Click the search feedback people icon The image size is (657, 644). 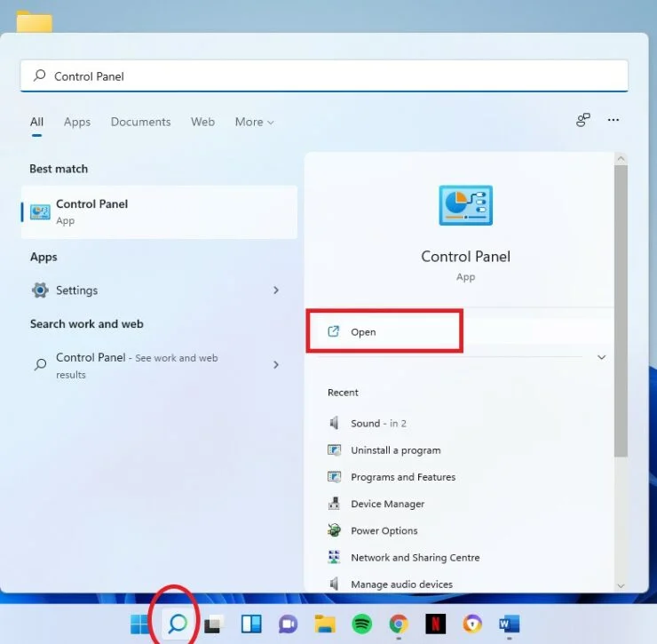582,120
